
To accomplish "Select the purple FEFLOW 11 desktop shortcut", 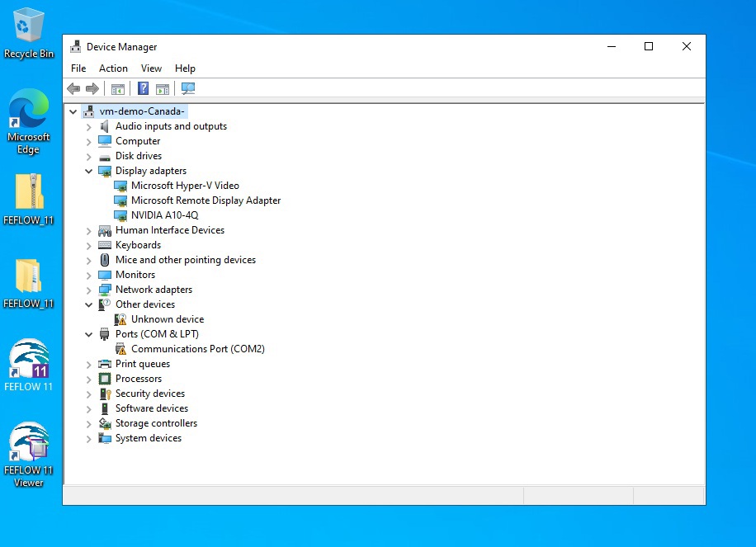I will pos(28,365).
